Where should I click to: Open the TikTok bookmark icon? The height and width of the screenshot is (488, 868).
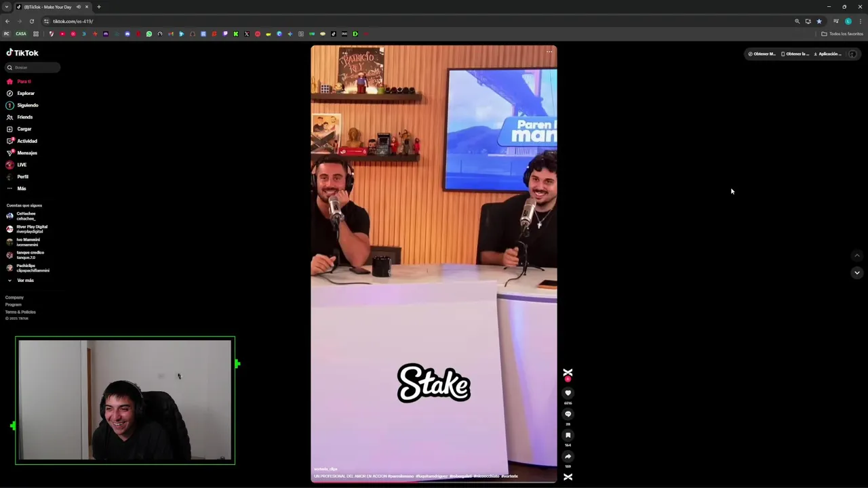334,34
